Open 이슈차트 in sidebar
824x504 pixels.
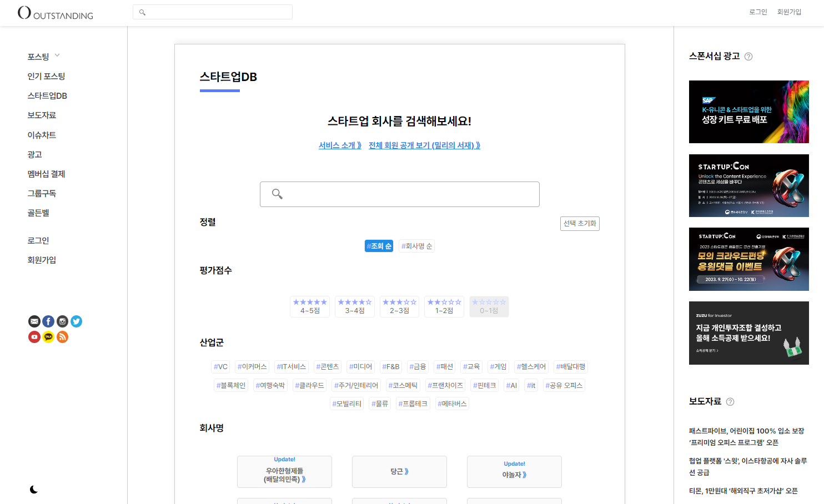pyautogui.click(x=42, y=135)
